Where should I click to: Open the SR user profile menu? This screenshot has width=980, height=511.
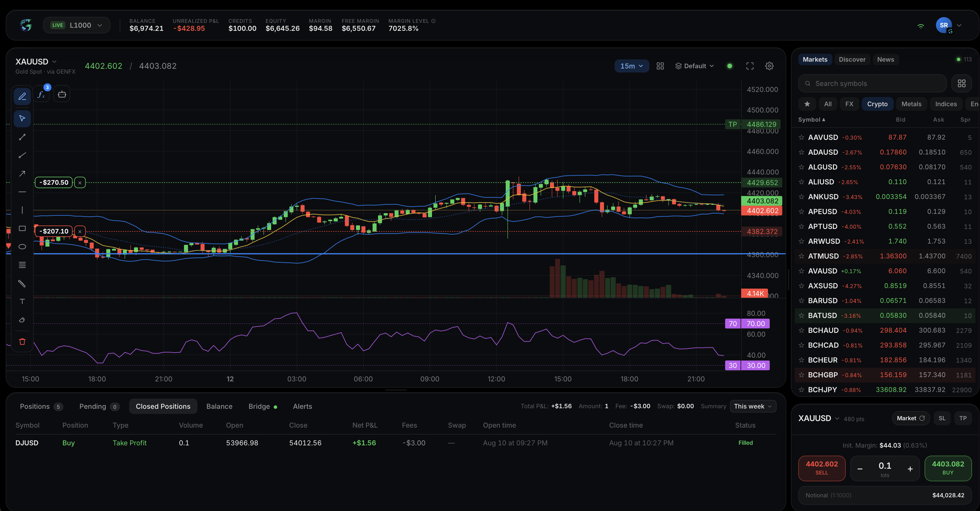[949, 25]
